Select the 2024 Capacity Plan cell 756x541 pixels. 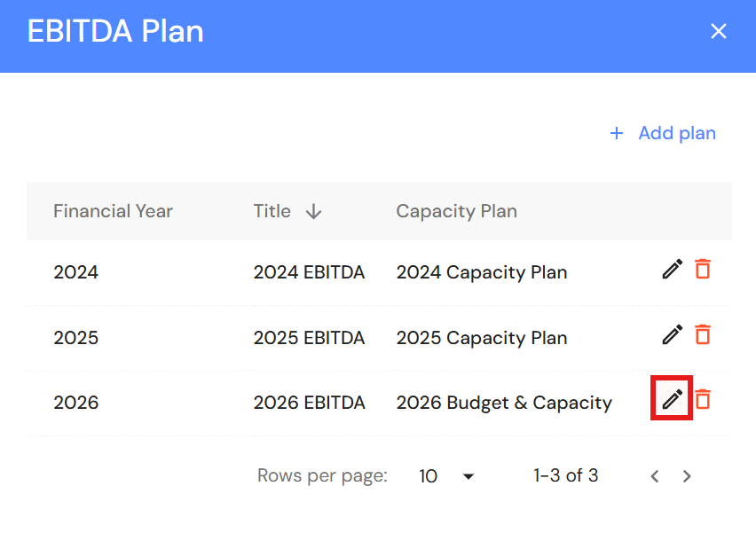point(482,272)
